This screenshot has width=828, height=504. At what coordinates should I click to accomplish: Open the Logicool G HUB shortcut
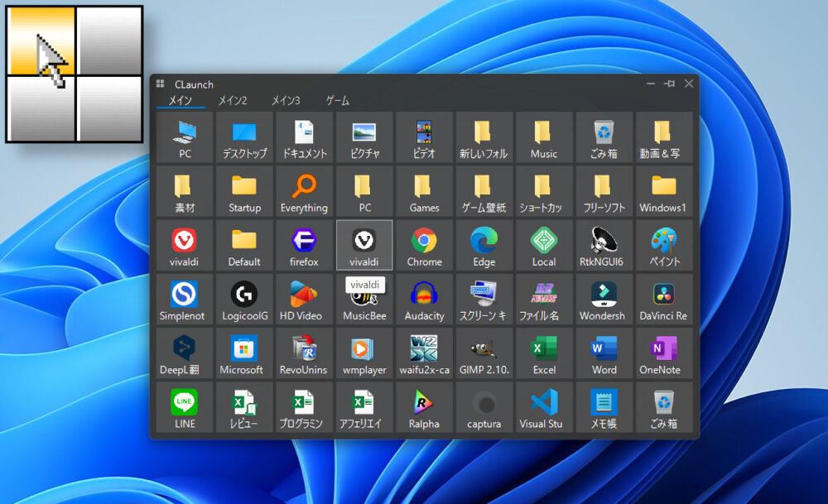[244, 300]
